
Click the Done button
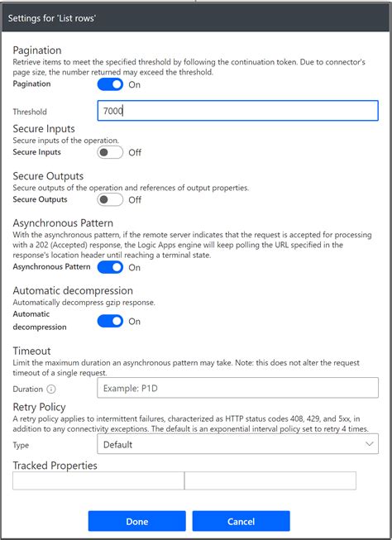pyautogui.click(x=137, y=521)
